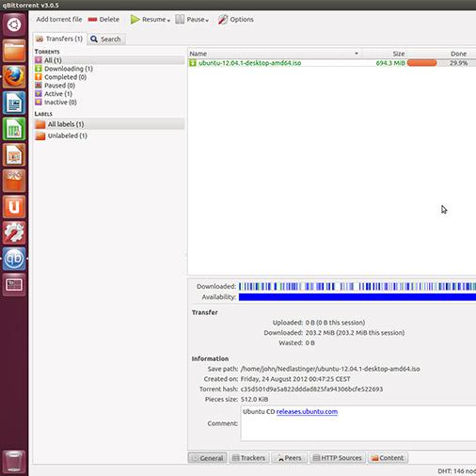Open Files manager from the dock
This screenshot has width=476, height=476.
14,51
